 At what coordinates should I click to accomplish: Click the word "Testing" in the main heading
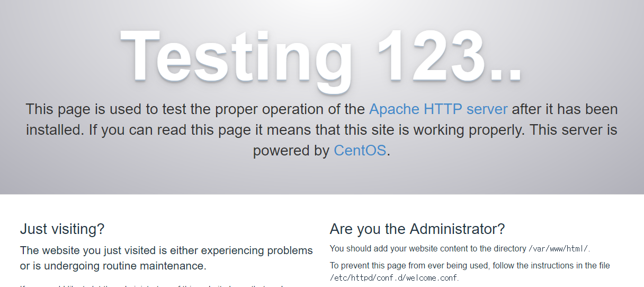coord(237,56)
